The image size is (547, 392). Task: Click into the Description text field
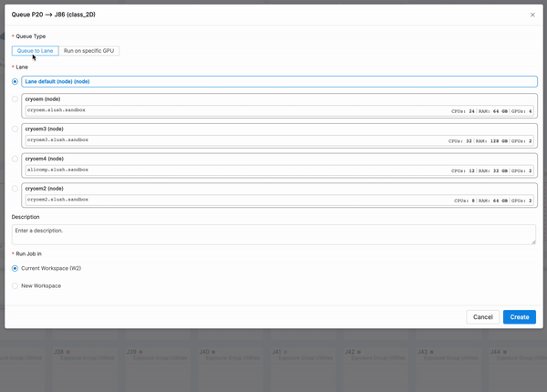(x=273, y=234)
